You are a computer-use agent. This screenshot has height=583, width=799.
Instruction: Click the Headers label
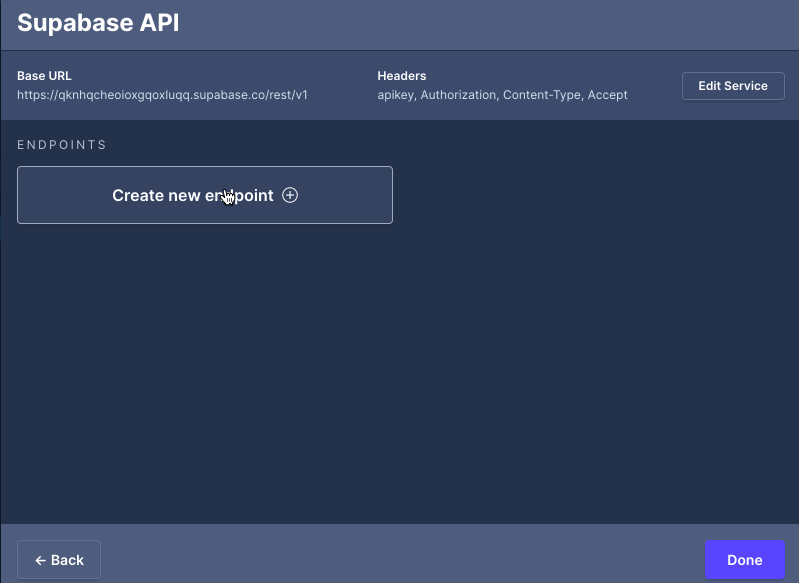pos(402,76)
